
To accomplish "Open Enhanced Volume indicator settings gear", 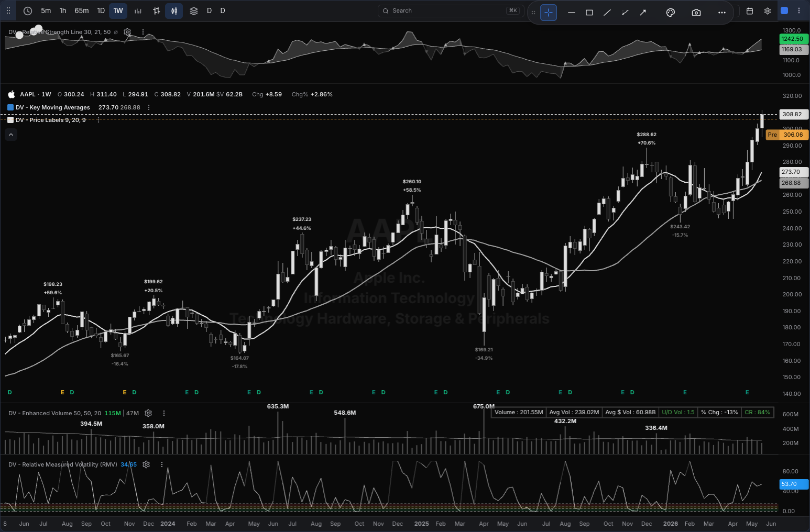I will [x=148, y=413].
